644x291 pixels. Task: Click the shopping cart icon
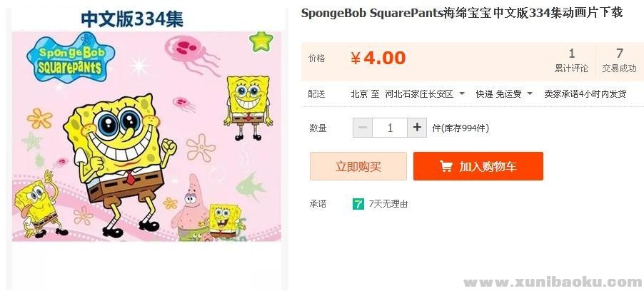coord(446,167)
